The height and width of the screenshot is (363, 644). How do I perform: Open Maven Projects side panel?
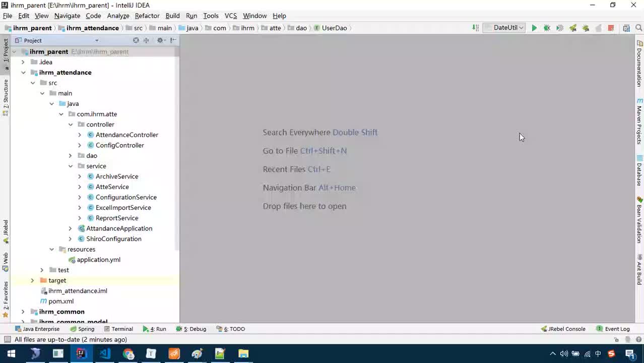point(639,122)
